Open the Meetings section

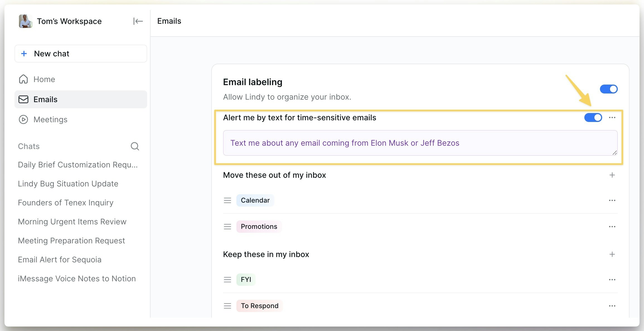(50, 119)
